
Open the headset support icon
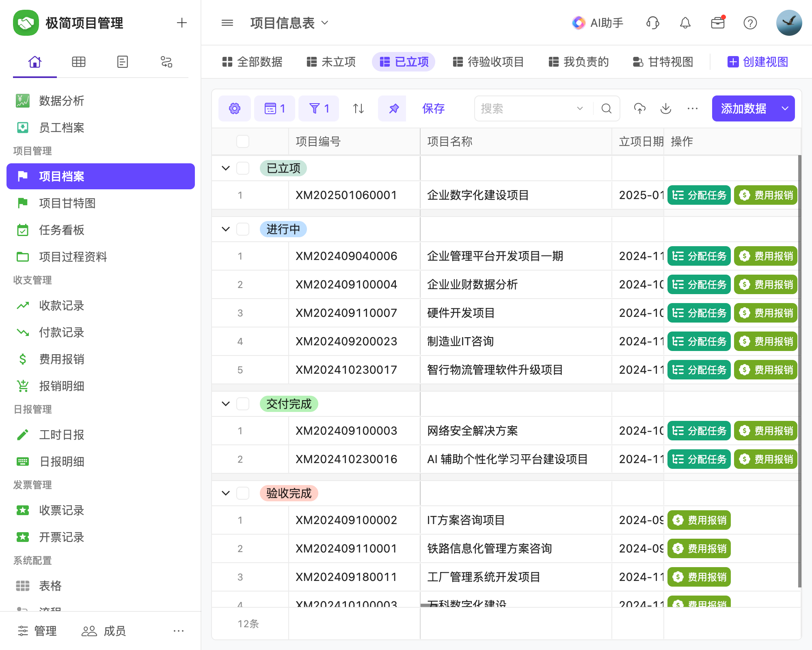point(652,23)
